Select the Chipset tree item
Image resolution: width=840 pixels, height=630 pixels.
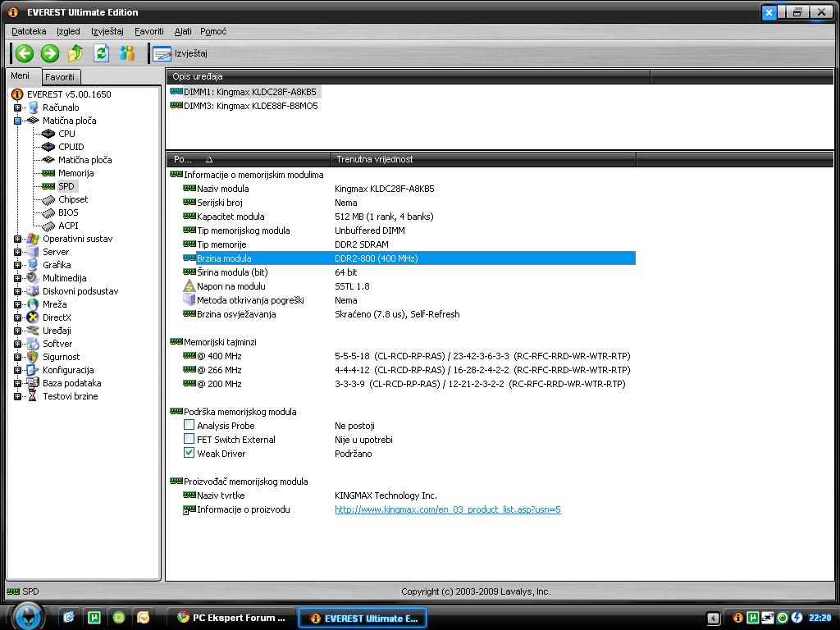click(x=72, y=199)
